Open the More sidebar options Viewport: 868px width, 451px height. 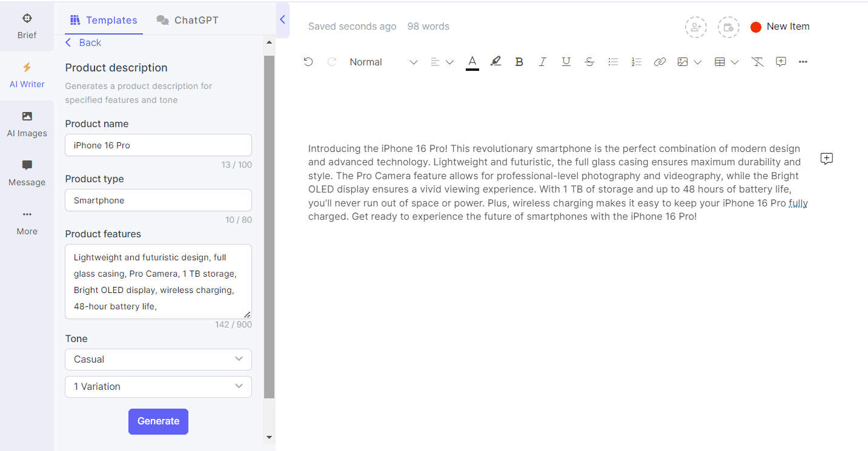pos(27,223)
